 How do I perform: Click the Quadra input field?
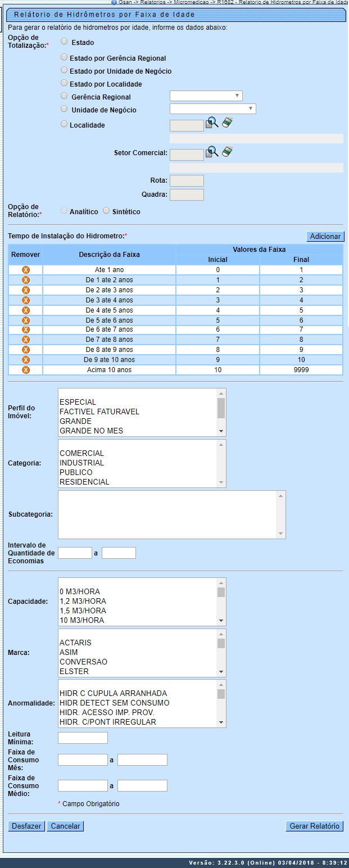click(x=187, y=195)
